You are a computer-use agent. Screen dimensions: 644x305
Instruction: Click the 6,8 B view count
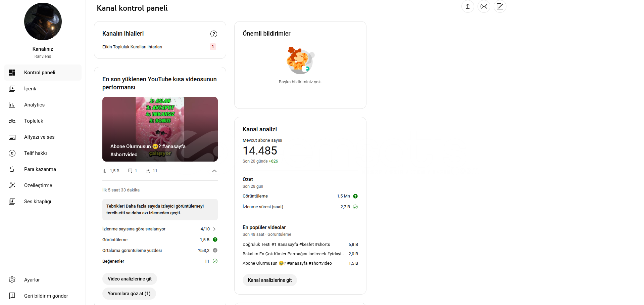(353, 245)
